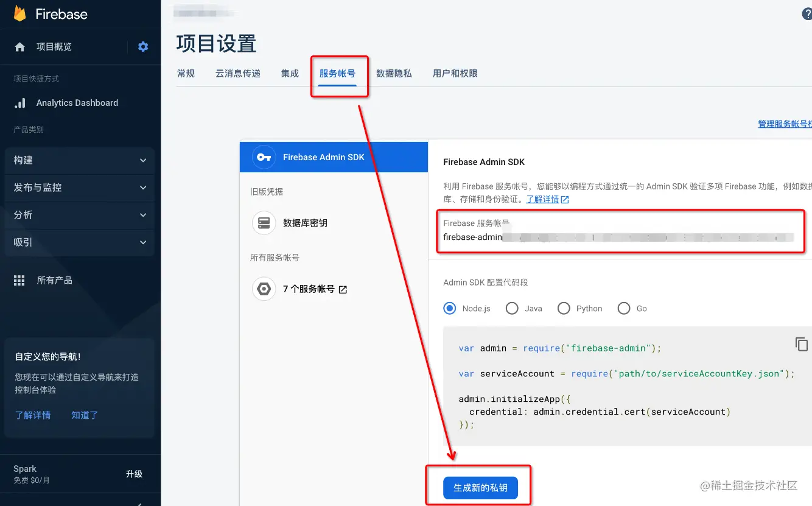Viewport: 812px width, 506px height.
Task: Expand the 吸引 sidebar section
Action: pyautogui.click(x=80, y=242)
